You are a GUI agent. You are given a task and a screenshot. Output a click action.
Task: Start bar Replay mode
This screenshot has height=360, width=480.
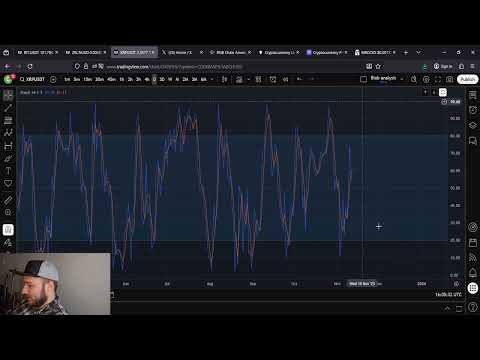(286, 79)
